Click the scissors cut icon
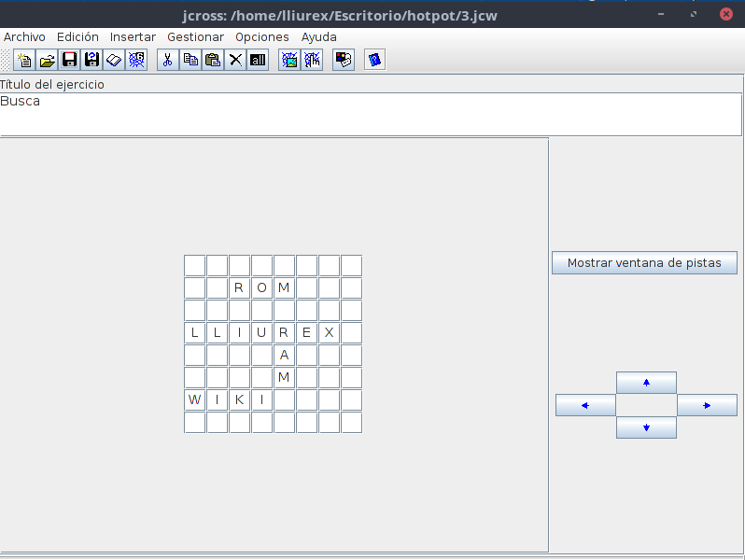 pos(168,60)
